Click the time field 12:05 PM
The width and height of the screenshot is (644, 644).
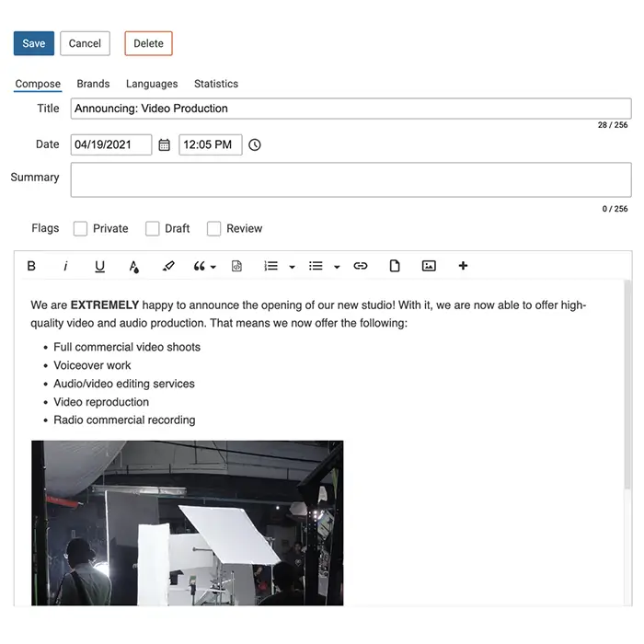pyautogui.click(x=211, y=144)
